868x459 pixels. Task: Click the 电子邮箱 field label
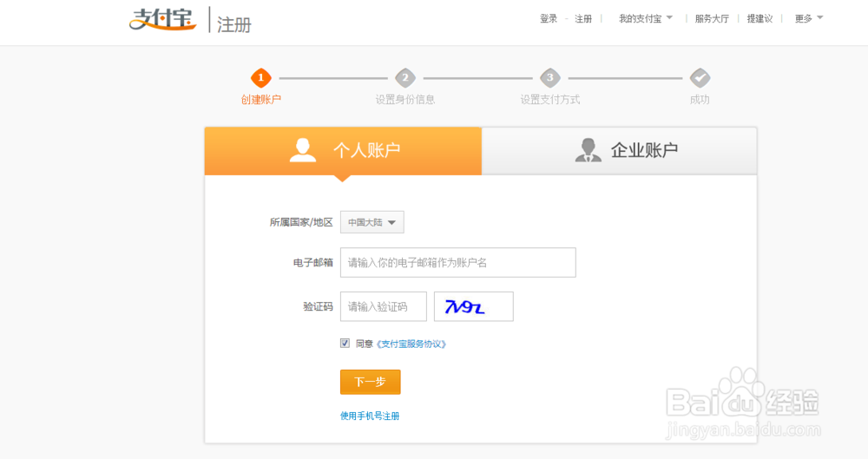coord(313,262)
